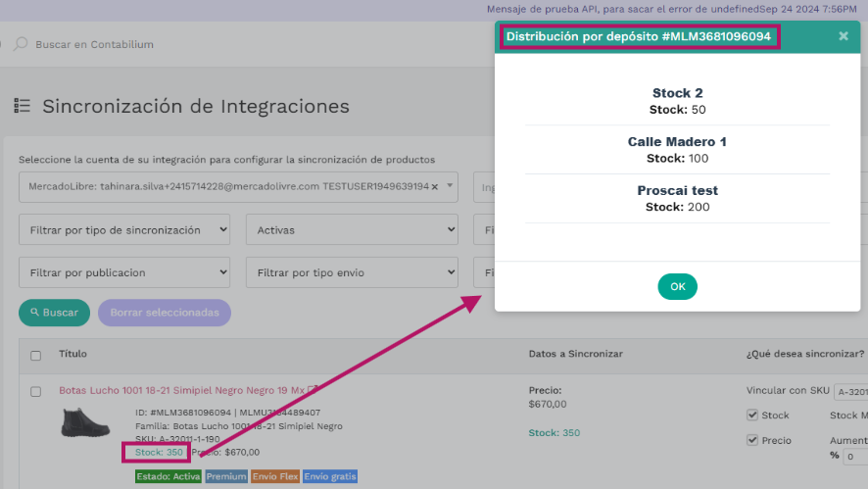Expand the Activas status filter dropdown
Viewport: 868px width, 489px height.
click(351, 230)
